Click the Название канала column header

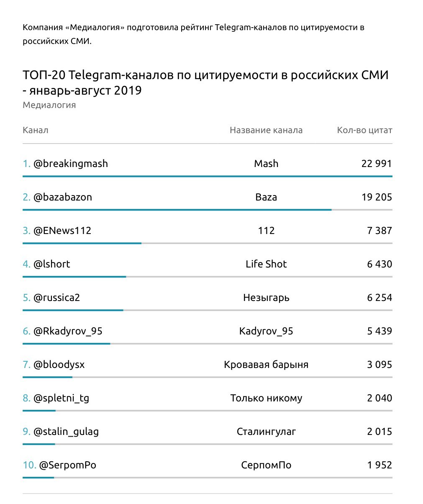tap(266, 130)
